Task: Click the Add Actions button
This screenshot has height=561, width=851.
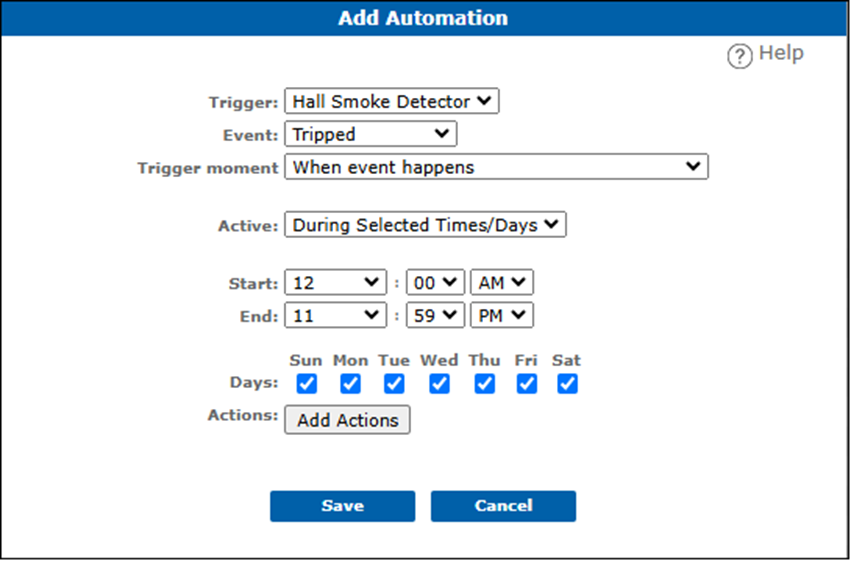Action: (x=347, y=420)
